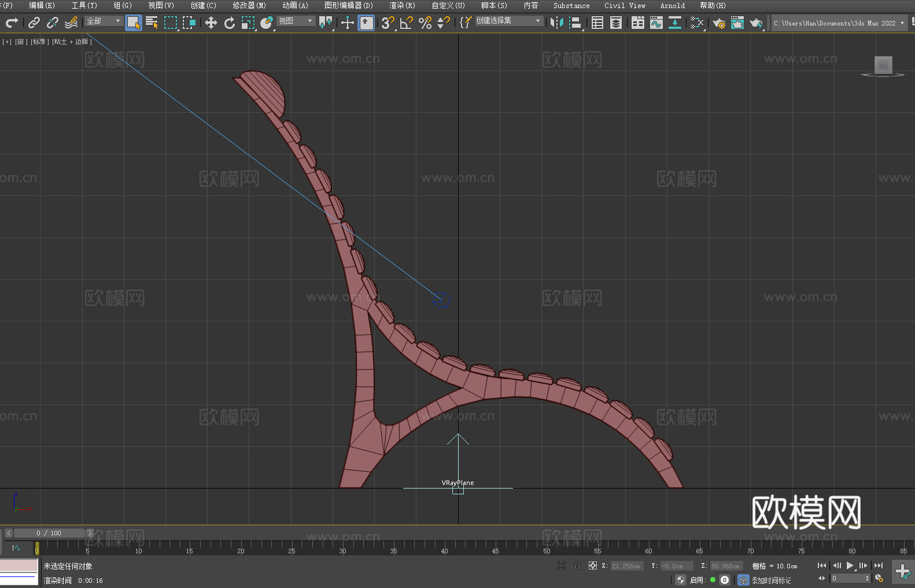Toggle the Selection Lock padlock
915x588 pixels.
coord(577,566)
